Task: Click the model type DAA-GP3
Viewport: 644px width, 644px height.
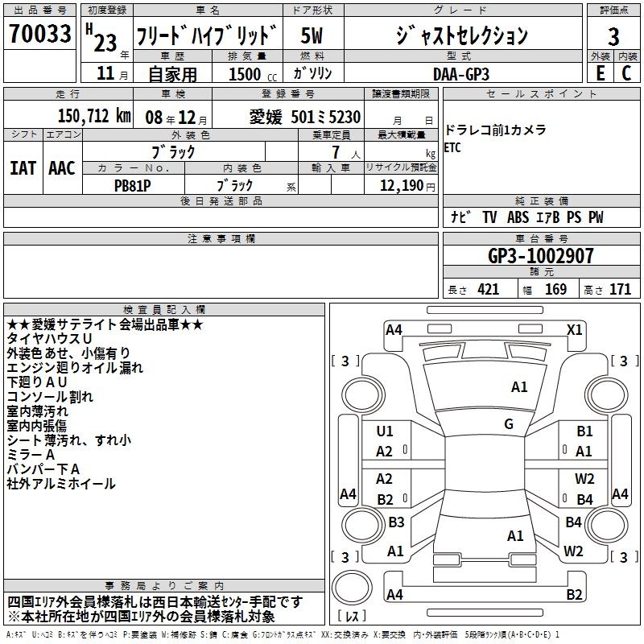Action: click(x=459, y=73)
